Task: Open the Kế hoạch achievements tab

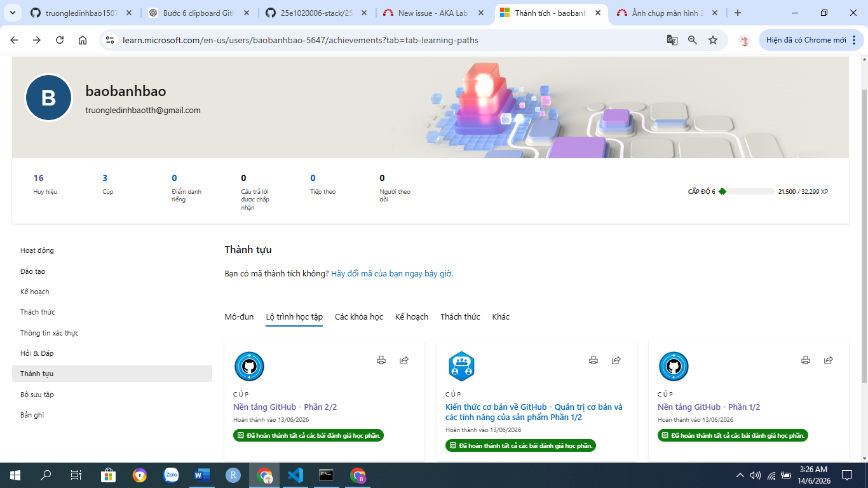Action: click(x=412, y=316)
